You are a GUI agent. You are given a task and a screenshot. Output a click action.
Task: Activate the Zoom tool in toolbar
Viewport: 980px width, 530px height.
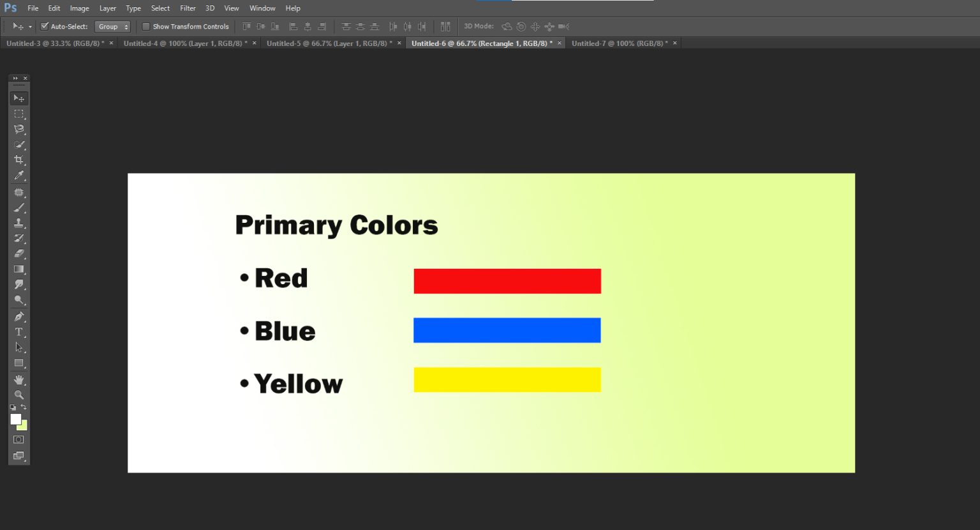19,395
